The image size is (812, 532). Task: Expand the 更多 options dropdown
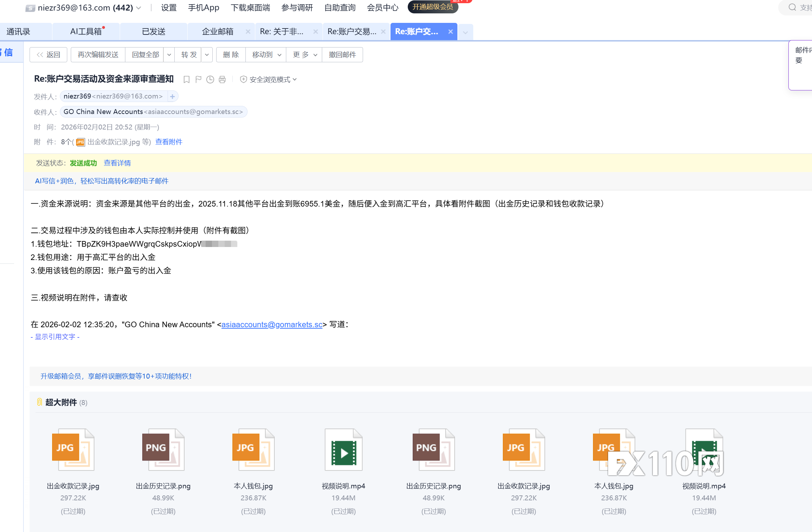pyautogui.click(x=304, y=55)
